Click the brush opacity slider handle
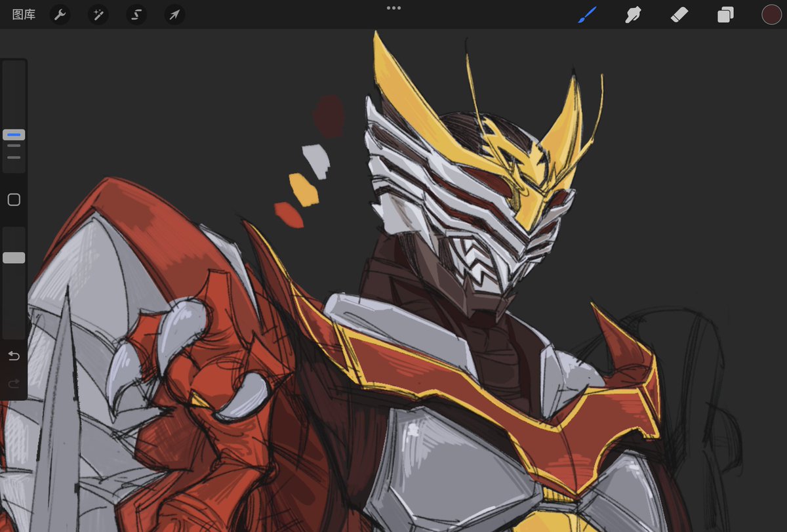 coord(14,258)
